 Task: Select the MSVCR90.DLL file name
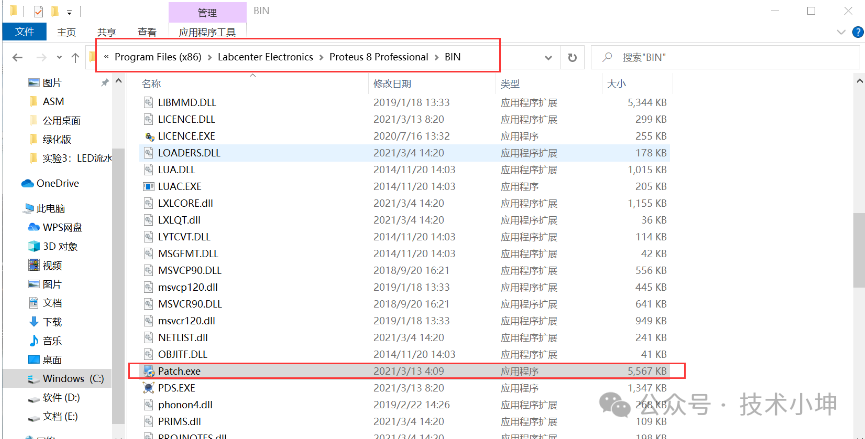[x=190, y=304]
